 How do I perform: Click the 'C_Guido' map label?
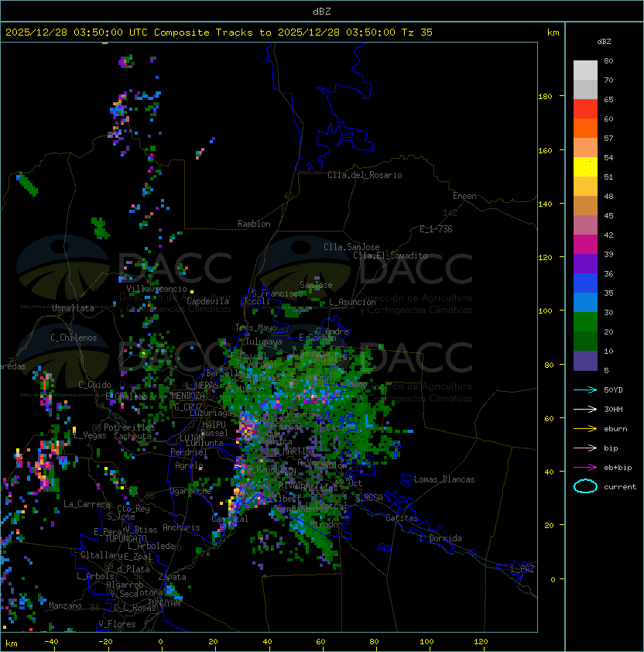(94, 385)
